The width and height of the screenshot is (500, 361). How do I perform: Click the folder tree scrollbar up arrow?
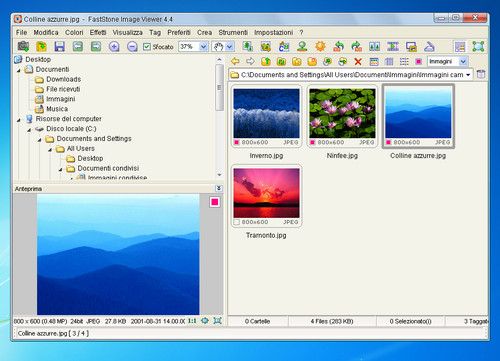(x=219, y=59)
